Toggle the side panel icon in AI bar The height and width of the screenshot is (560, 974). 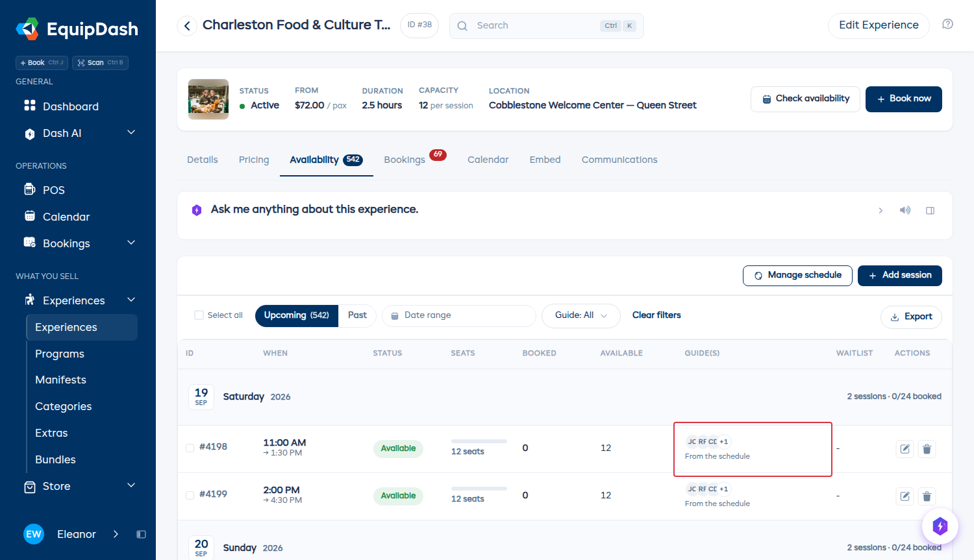pyautogui.click(x=930, y=211)
